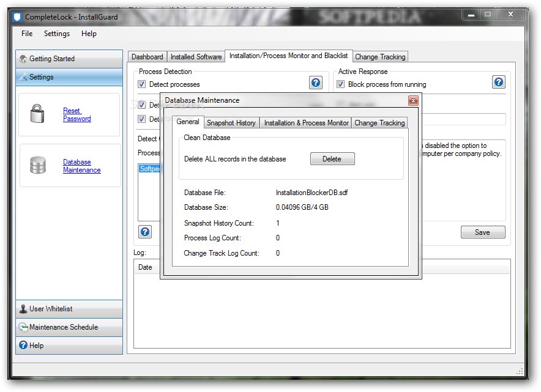Click the Settings tools icon in sidebar
Image resolution: width=541 pixels, height=392 pixels.
tap(23, 77)
